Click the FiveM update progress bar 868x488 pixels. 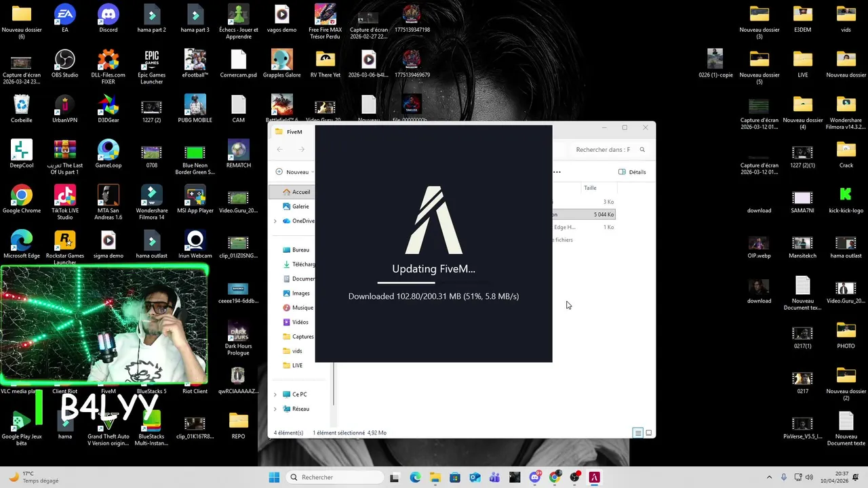[434, 283]
